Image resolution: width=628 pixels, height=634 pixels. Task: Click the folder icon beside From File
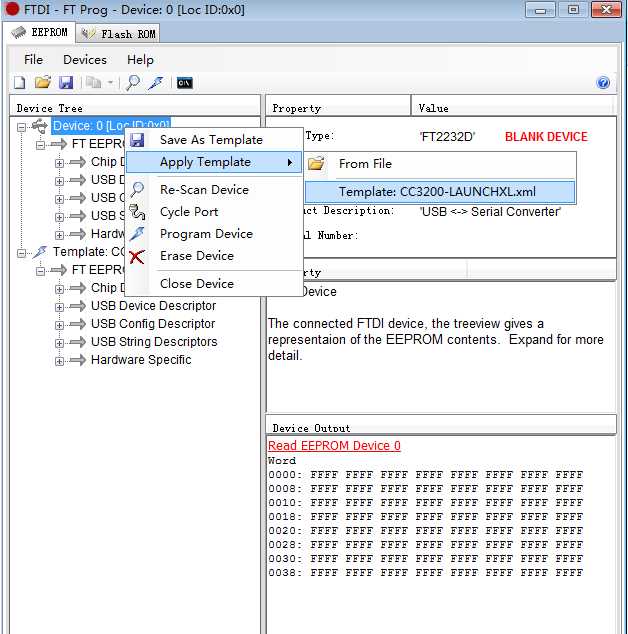click(316, 163)
